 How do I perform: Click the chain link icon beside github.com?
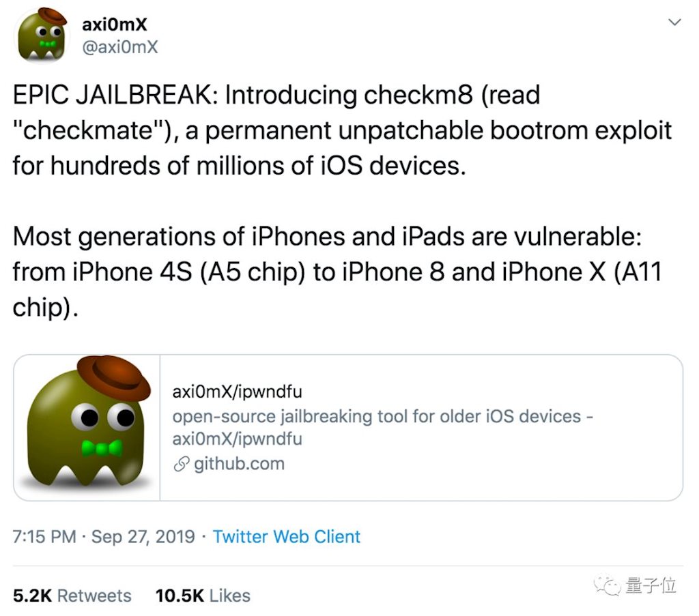point(180,465)
